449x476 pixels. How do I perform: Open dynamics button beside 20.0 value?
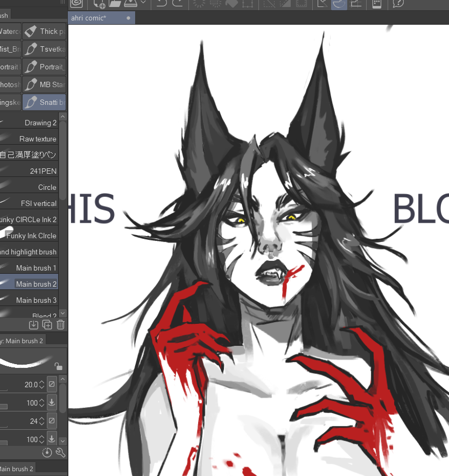tap(52, 384)
